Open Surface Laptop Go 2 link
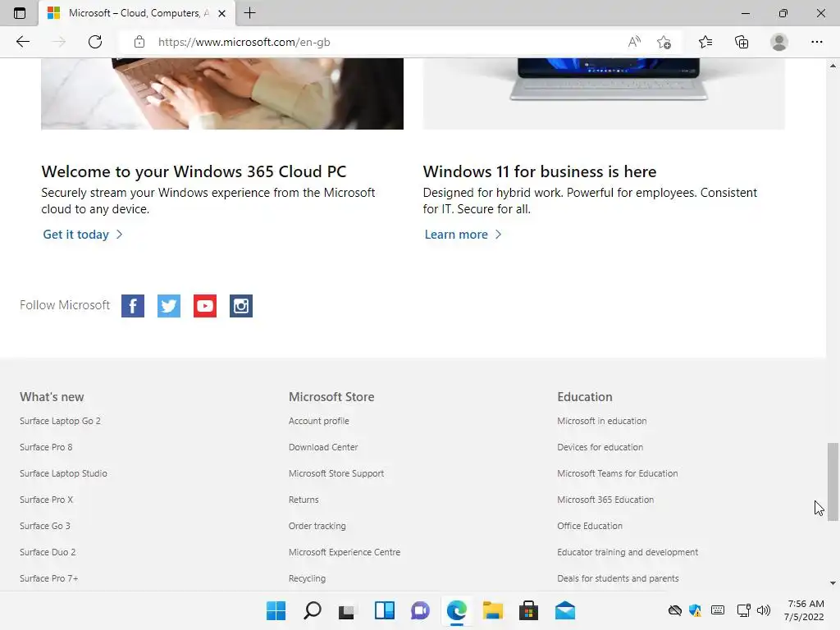This screenshot has height=630, width=840. [60, 421]
